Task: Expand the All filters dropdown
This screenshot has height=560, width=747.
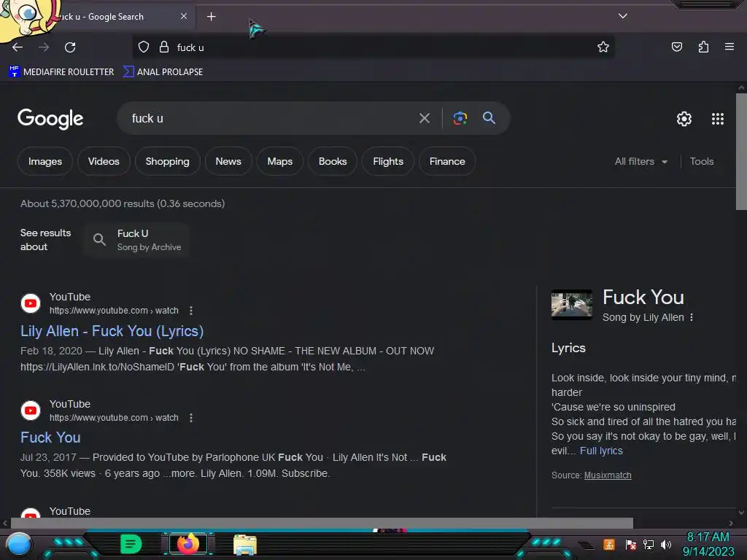Action: pyautogui.click(x=640, y=161)
